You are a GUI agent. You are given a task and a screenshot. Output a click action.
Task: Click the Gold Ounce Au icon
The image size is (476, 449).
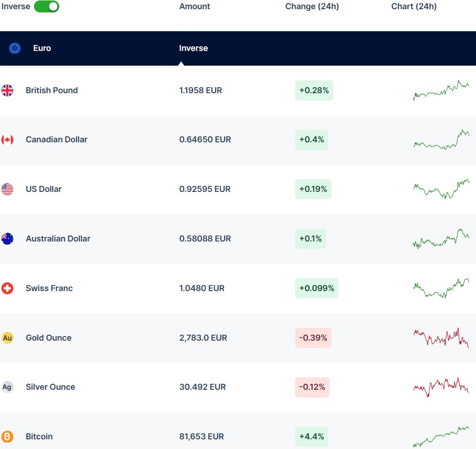[x=7, y=338]
